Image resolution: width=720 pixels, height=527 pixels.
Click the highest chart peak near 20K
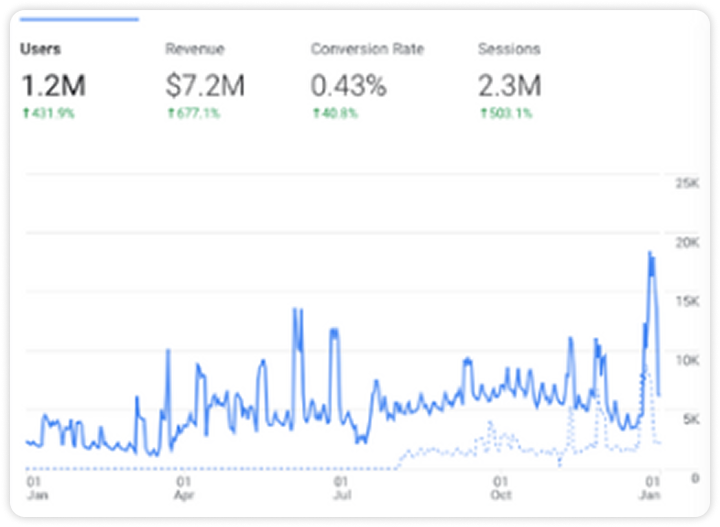point(650,253)
